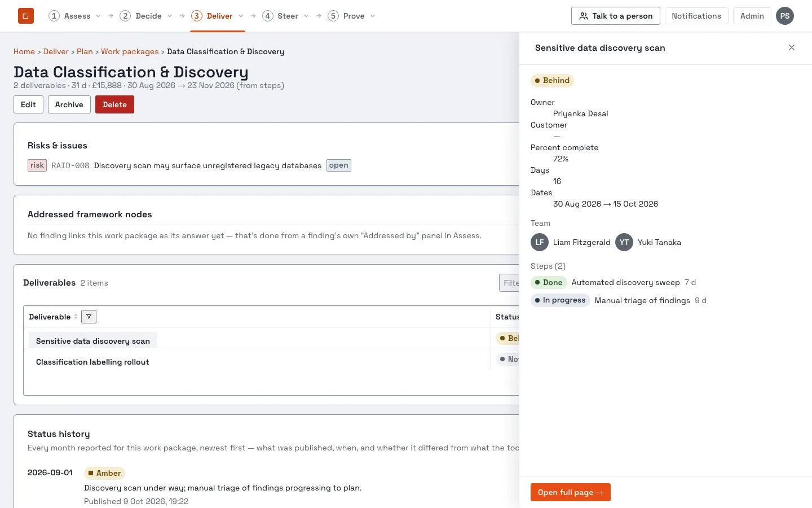Viewport: 812px width, 508px height.
Task: Select the Sensitive data discovery scan row
Action: [93, 341]
